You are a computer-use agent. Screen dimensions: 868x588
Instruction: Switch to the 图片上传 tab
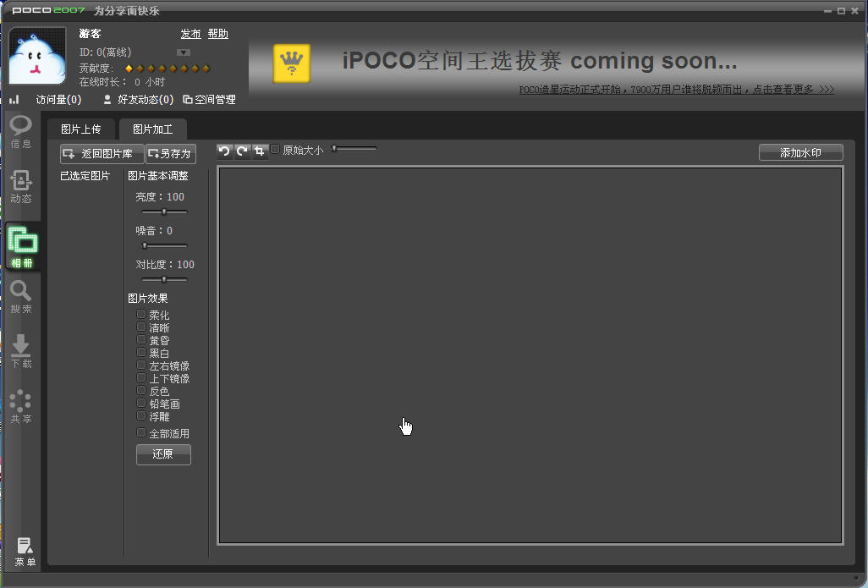pos(80,129)
